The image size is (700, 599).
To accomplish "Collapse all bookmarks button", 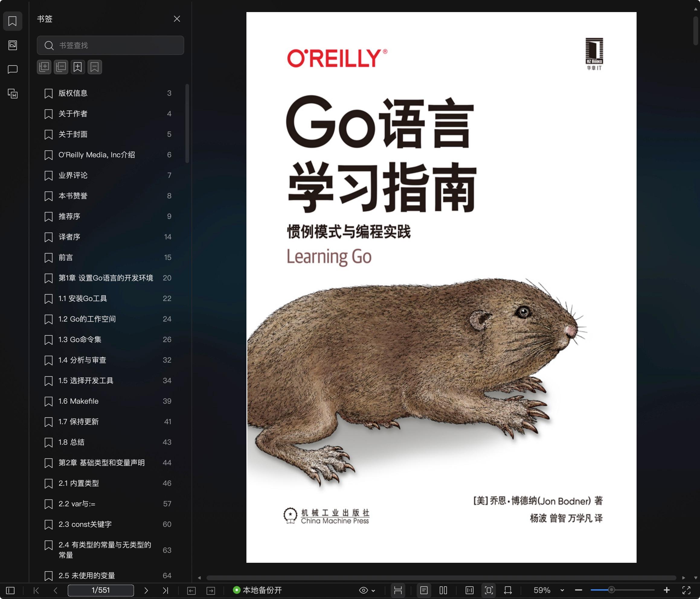I will [61, 67].
